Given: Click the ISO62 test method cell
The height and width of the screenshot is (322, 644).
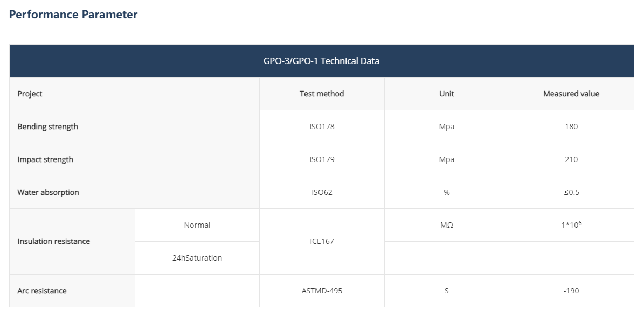Looking at the screenshot, I should click(x=322, y=192).
